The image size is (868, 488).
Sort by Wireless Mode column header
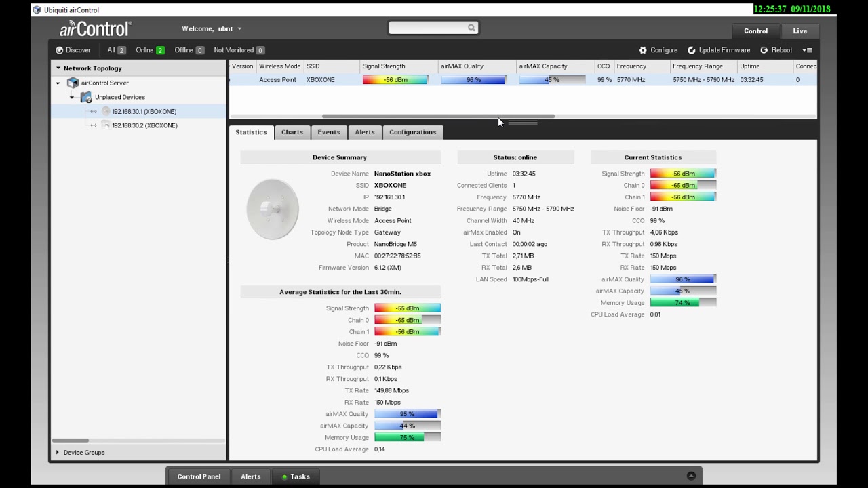280,66
